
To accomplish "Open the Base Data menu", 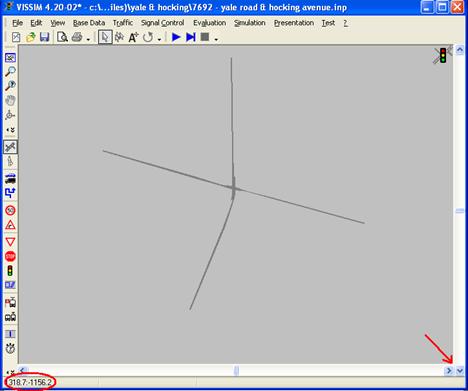I will 89,23.
